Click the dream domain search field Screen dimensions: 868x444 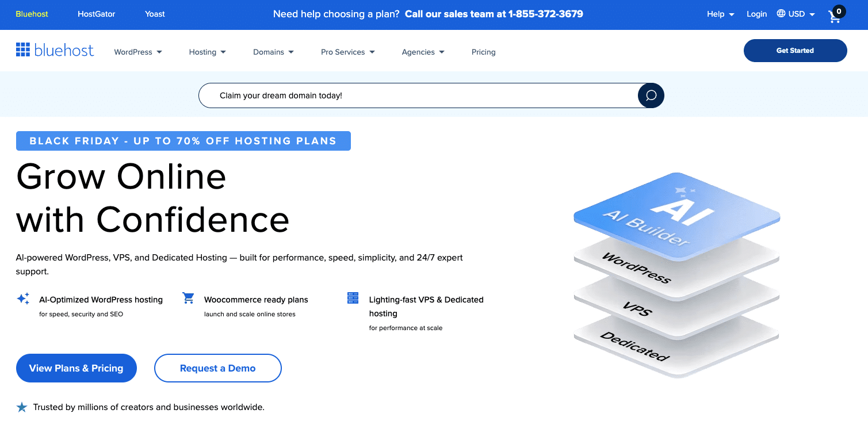pyautogui.click(x=403, y=95)
